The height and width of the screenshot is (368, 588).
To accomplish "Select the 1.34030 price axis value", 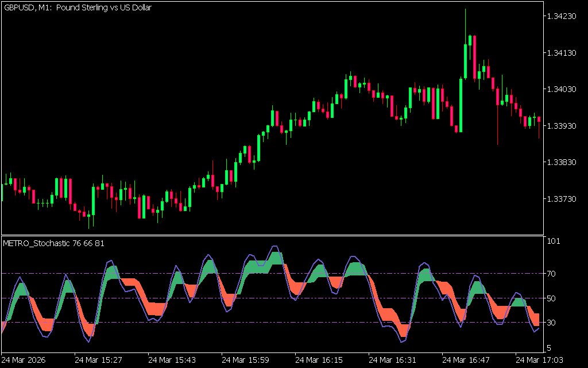I will pyautogui.click(x=561, y=89).
